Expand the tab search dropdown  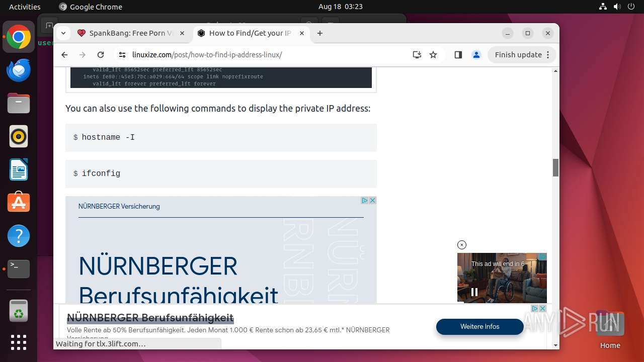pyautogui.click(x=63, y=33)
